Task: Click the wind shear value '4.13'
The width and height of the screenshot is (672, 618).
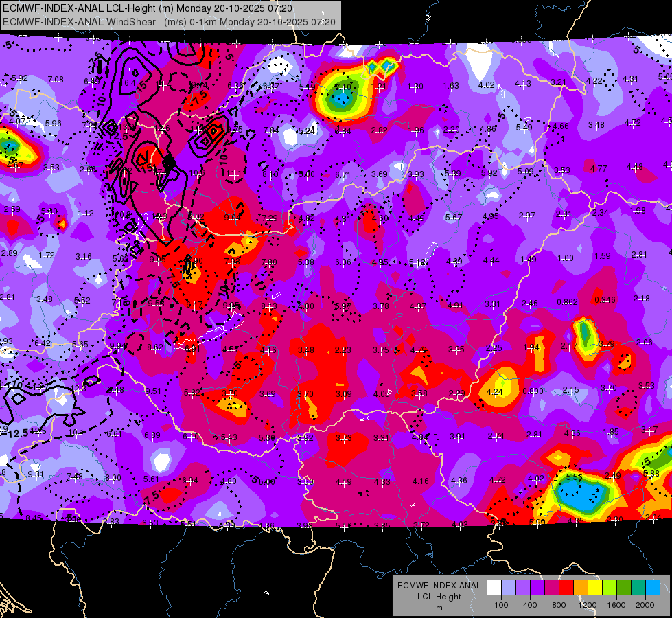Action: pyautogui.click(x=523, y=84)
